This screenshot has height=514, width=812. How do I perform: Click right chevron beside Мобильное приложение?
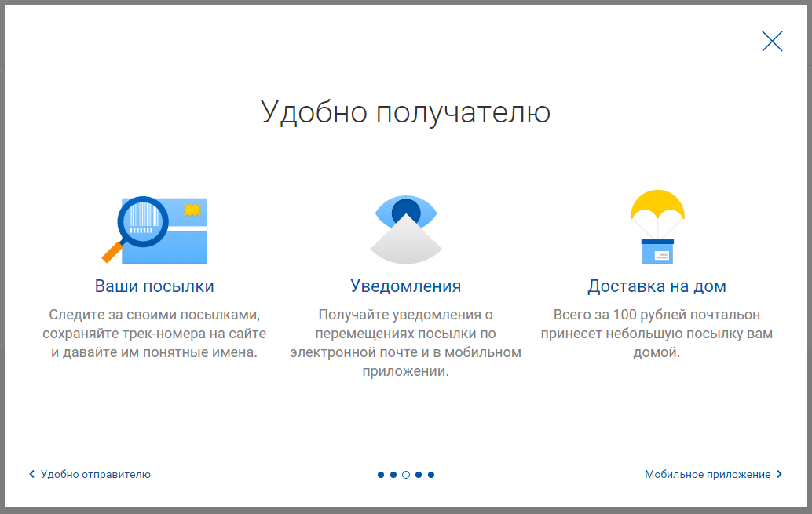coord(779,474)
